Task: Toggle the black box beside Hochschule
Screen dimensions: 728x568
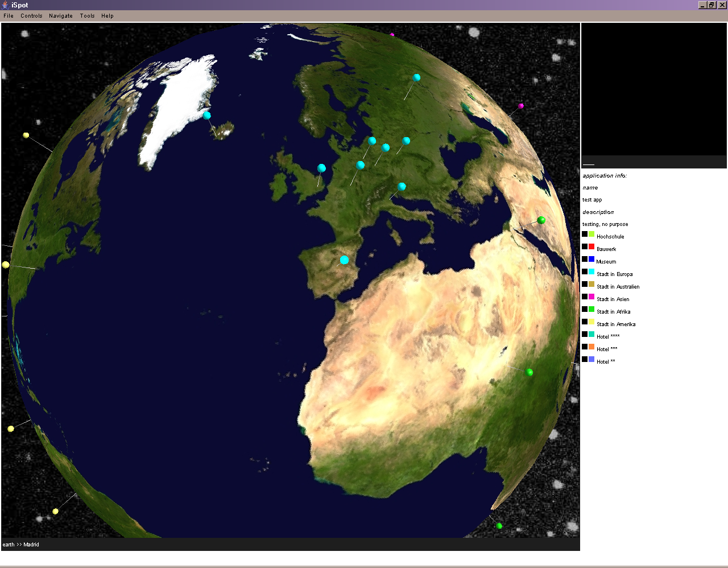Action: (x=585, y=234)
